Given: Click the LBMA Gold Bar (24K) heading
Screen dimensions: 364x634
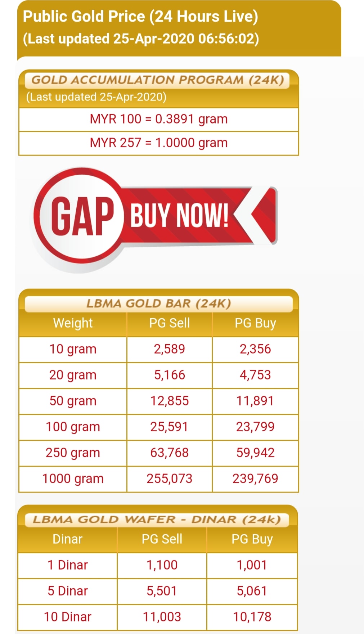Looking at the screenshot, I should tap(158, 303).
